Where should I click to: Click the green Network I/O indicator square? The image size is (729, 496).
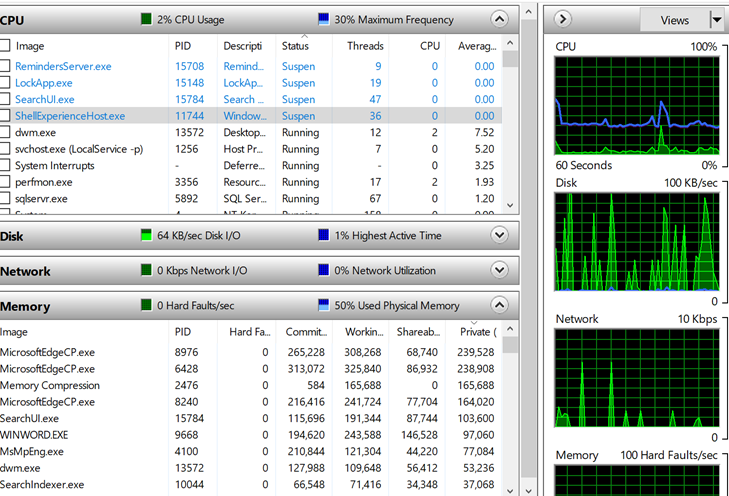[146, 270]
